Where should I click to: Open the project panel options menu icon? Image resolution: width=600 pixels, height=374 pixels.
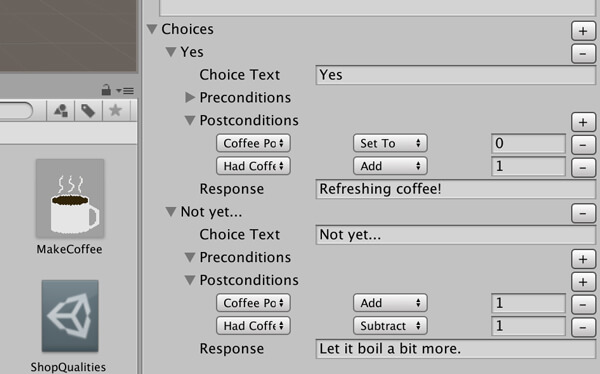[x=125, y=91]
